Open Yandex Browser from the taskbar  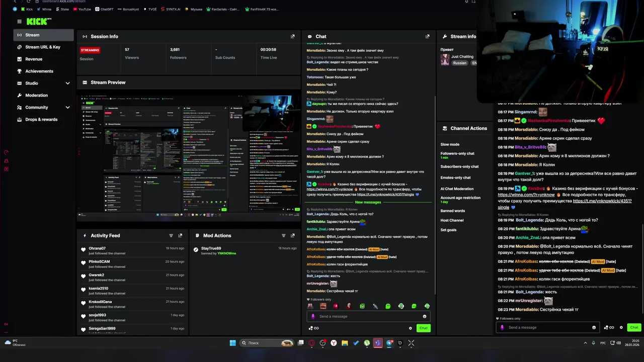[x=334, y=343]
